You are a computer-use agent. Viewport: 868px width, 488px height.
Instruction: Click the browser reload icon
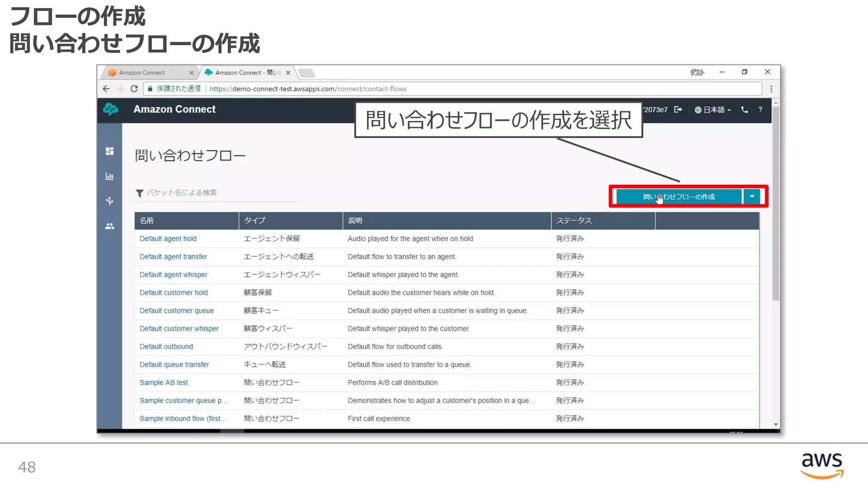pos(134,89)
